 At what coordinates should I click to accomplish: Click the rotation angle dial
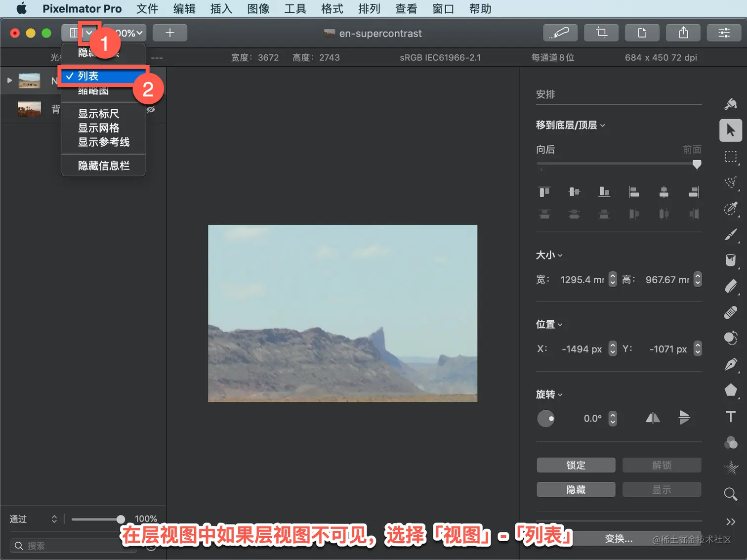click(546, 418)
